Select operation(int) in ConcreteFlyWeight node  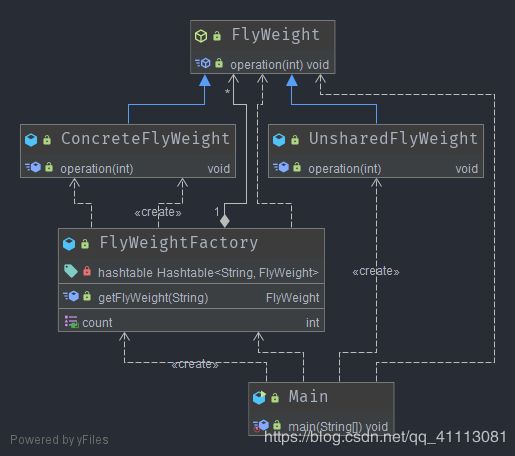coord(97,169)
